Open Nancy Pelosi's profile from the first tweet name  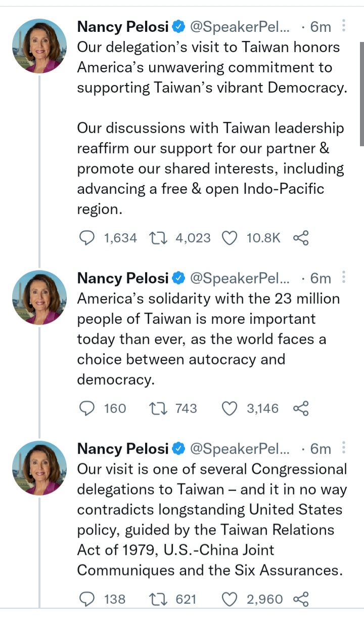coord(122,26)
